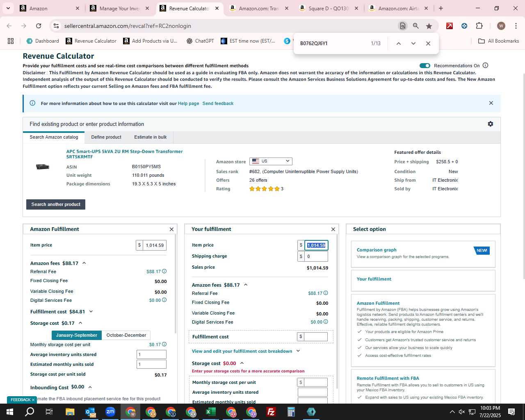Click Average inventory units stored field in Amazon Fulfillment
525x420 pixels.
[x=151, y=354]
